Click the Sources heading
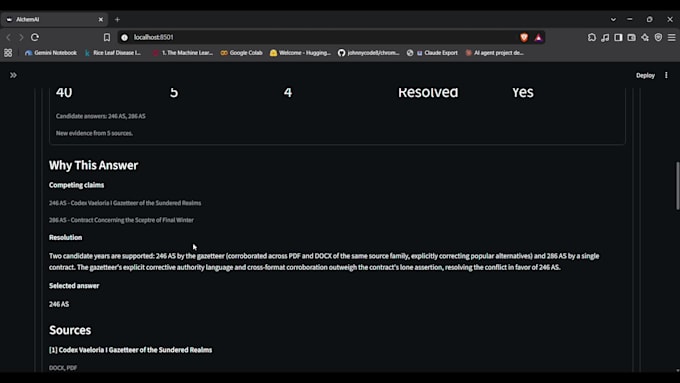Screen dimensions: 680x383 click(x=70, y=330)
